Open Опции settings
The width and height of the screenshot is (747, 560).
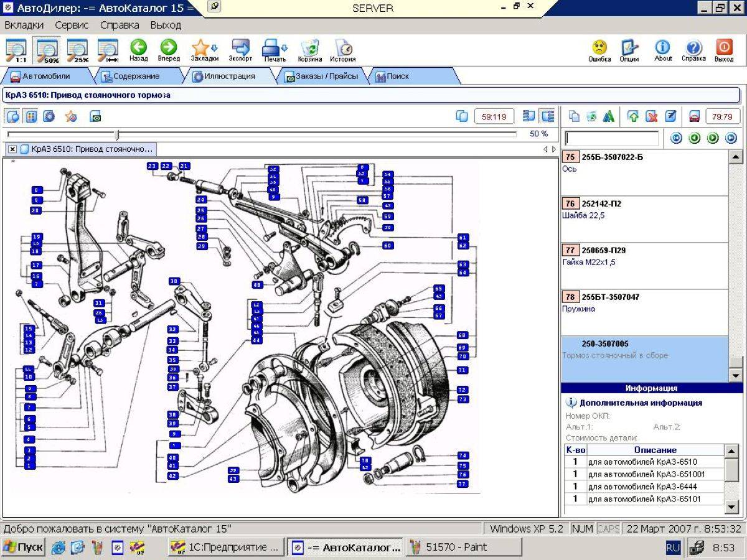tap(629, 50)
